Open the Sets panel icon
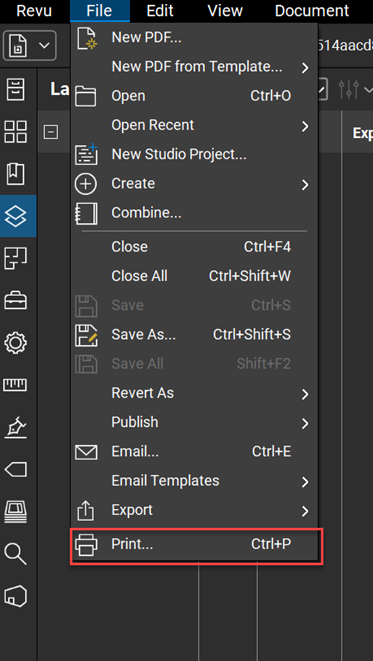This screenshot has height=661, width=373. pyautogui.click(x=16, y=511)
